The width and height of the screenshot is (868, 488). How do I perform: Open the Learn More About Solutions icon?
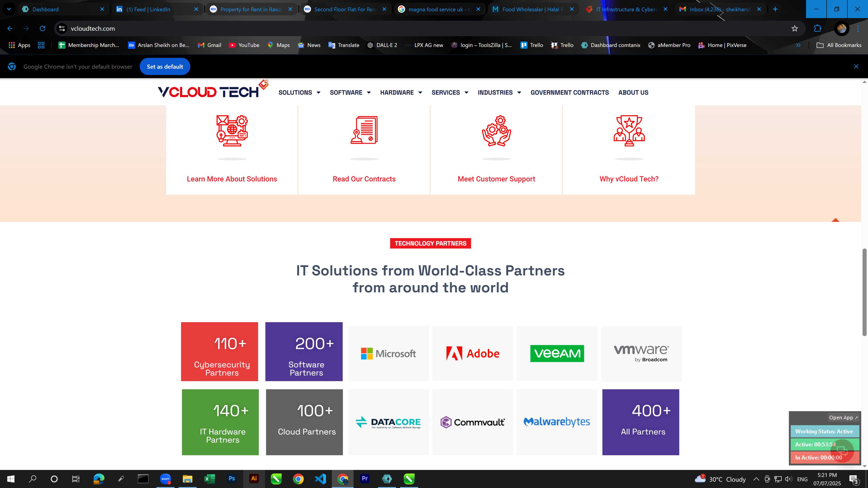tap(232, 131)
